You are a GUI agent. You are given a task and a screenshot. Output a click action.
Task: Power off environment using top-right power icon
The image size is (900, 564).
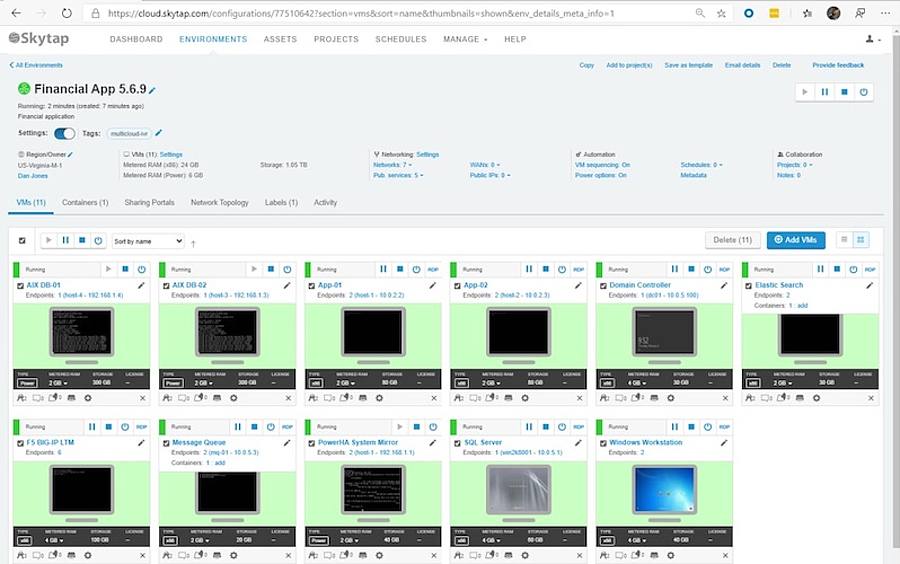tap(863, 92)
